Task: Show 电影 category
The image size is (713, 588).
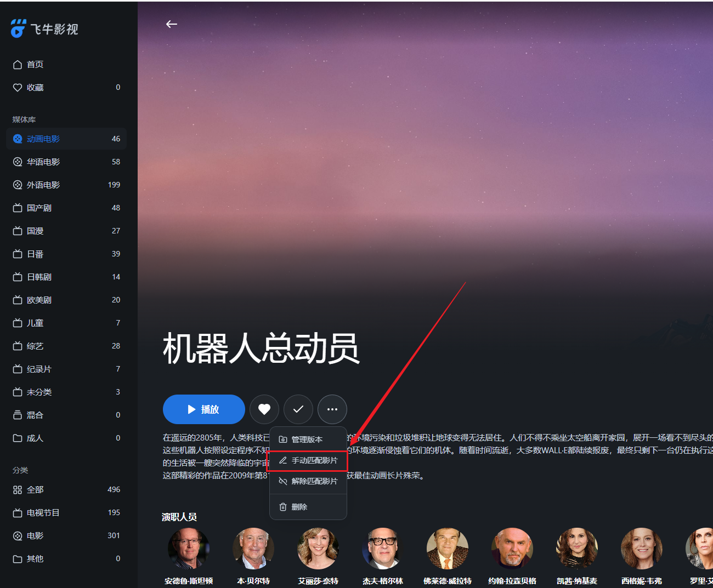Action: pos(66,536)
